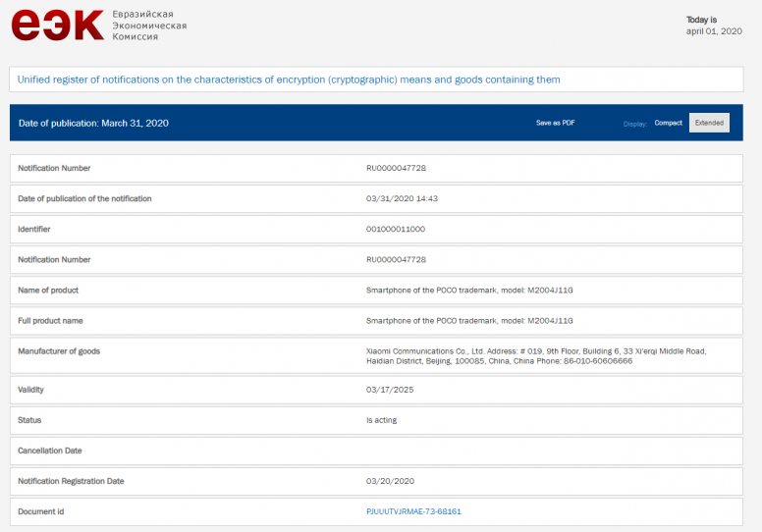The height and width of the screenshot is (532, 762).
Task: Click the Name of product value text
Action: pos(469,291)
